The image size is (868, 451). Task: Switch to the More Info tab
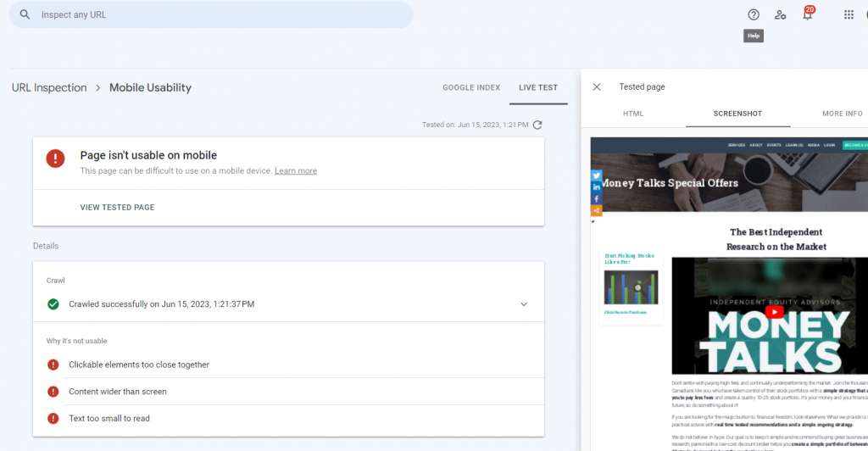click(x=842, y=114)
